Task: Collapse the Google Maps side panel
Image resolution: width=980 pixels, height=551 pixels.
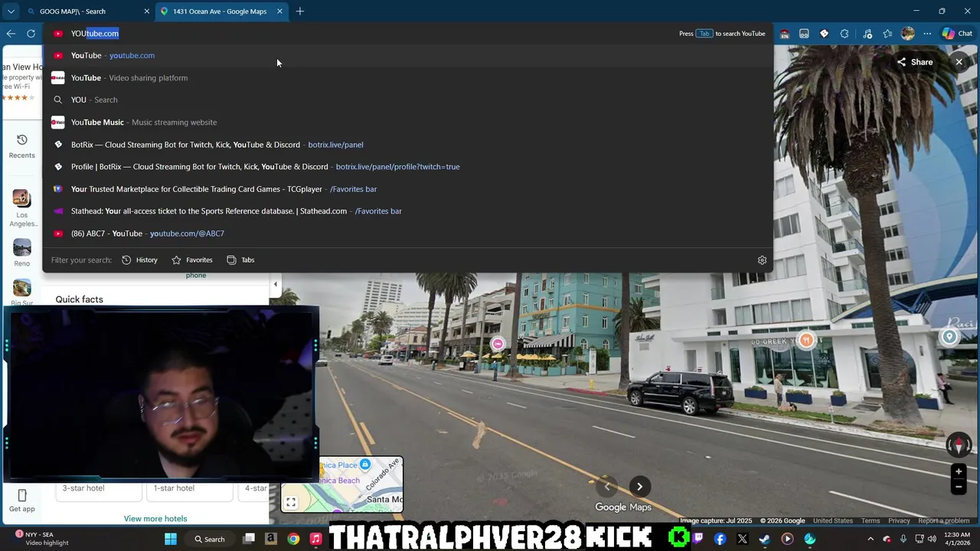Action: [x=275, y=284]
